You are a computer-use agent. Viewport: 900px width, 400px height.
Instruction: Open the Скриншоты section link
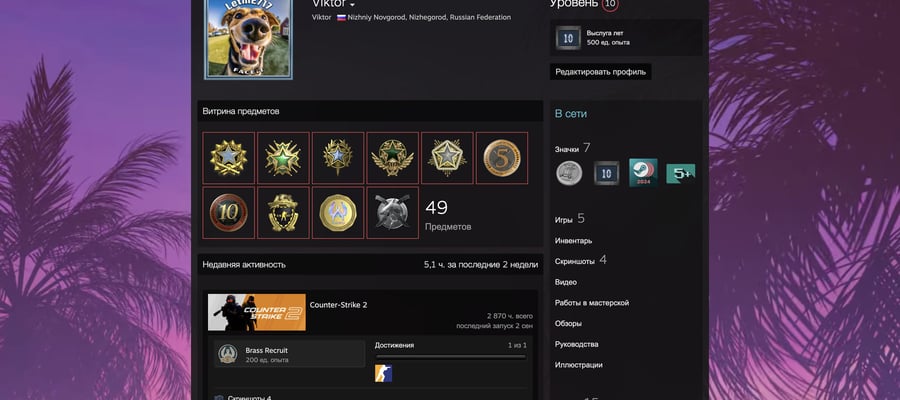click(575, 261)
